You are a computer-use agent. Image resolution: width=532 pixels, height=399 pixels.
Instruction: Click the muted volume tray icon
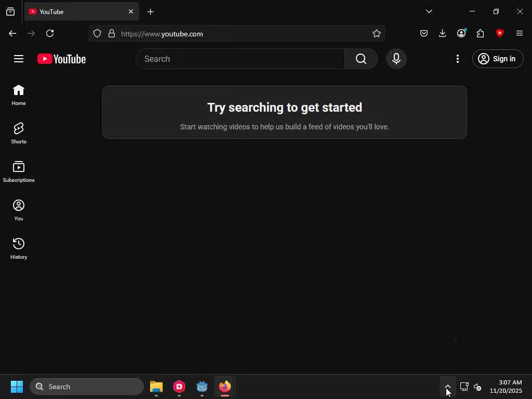477,387
